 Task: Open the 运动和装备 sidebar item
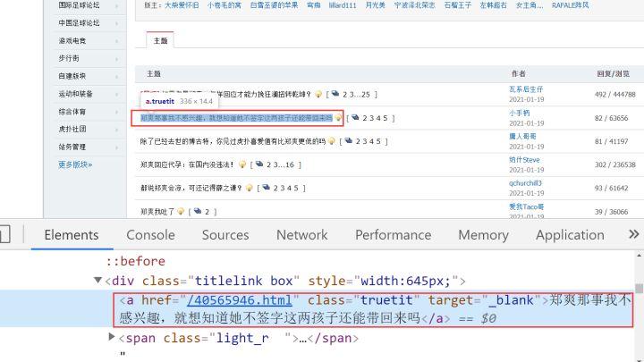[x=75, y=94]
